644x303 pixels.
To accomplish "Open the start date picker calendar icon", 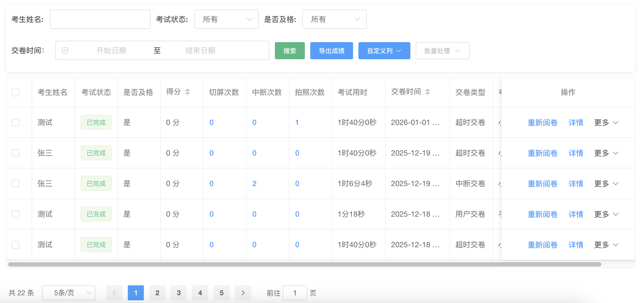I will 65,50.
